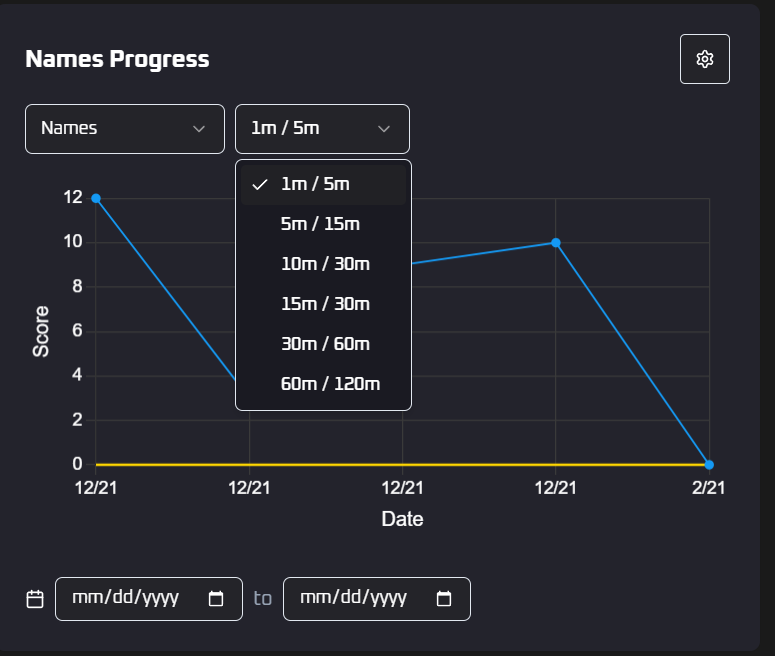Click the calendar icon left of the date range
The height and width of the screenshot is (656, 775).
click(x=35, y=599)
